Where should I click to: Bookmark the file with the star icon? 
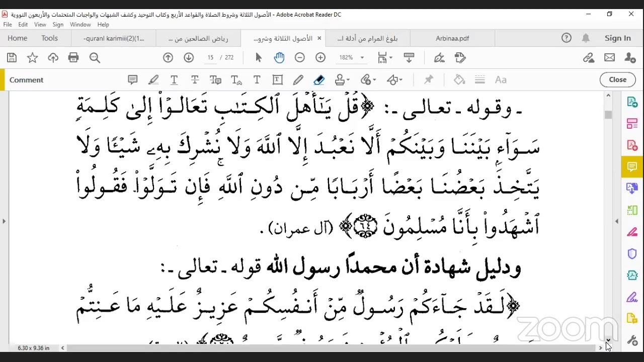click(32, 58)
